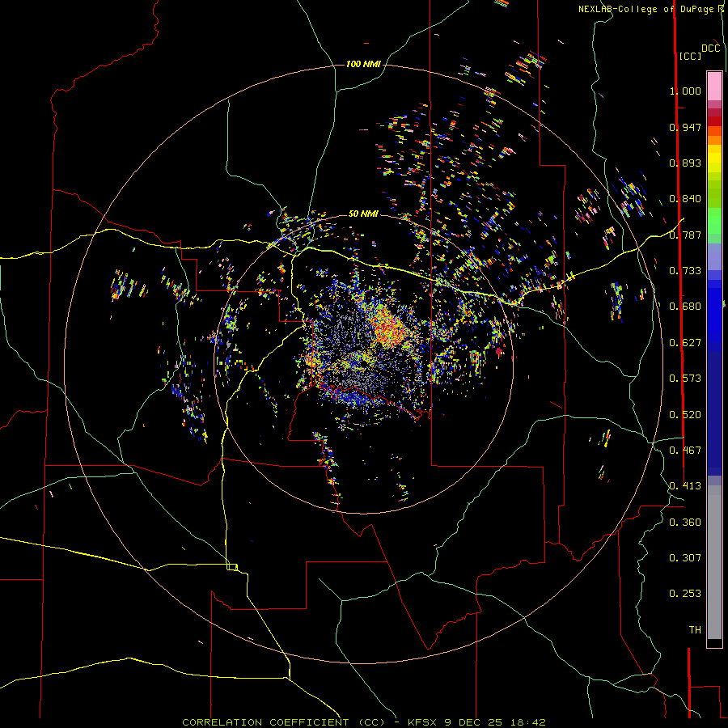Image resolution: width=728 pixels, height=728 pixels.
Task: Click the 50 NMI range ring label
Action: (363, 214)
